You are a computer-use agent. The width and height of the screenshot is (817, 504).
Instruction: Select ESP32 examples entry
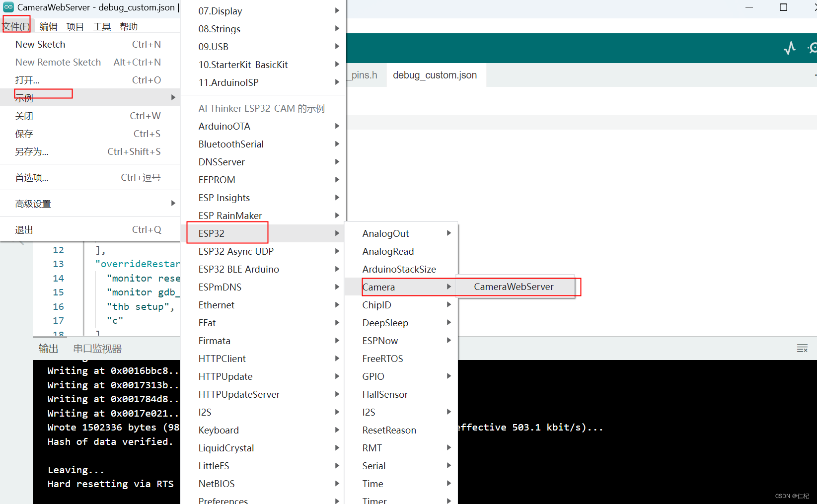coord(263,233)
